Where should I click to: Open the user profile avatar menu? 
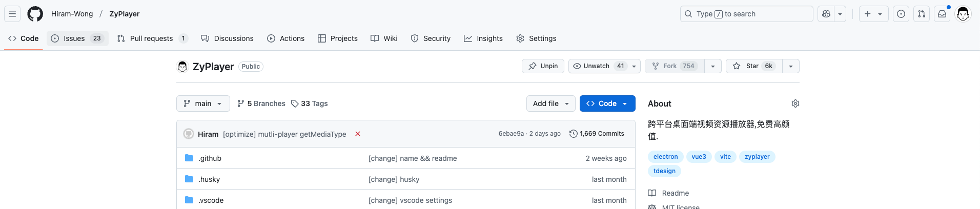[x=963, y=14]
